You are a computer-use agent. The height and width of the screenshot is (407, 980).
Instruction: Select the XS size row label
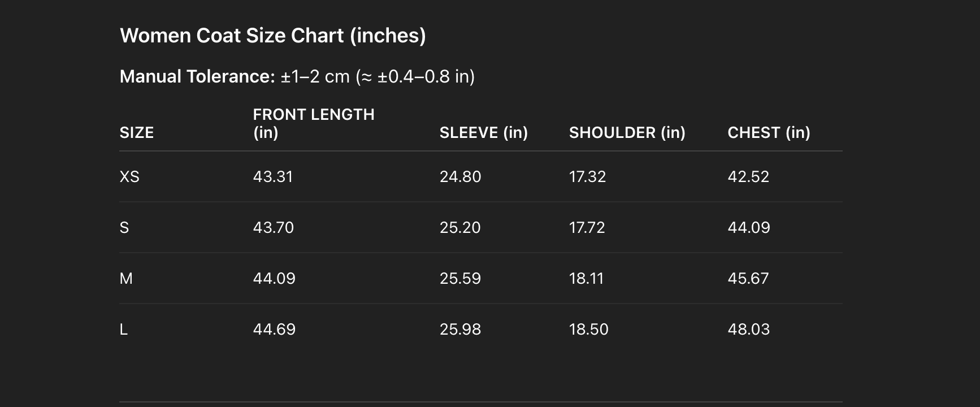pyautogui.click(x=129, y=177)
